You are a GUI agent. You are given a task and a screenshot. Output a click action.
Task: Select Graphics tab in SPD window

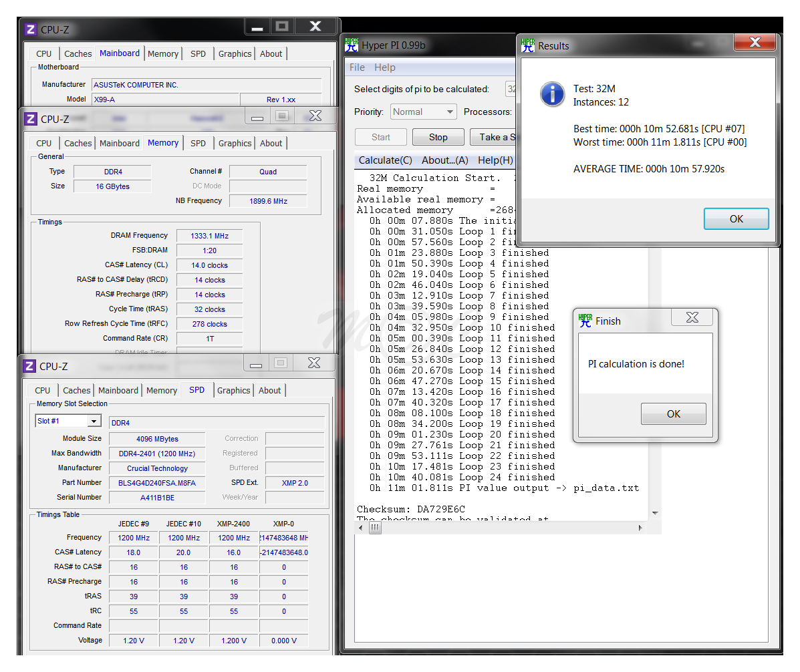click(234, 390)
